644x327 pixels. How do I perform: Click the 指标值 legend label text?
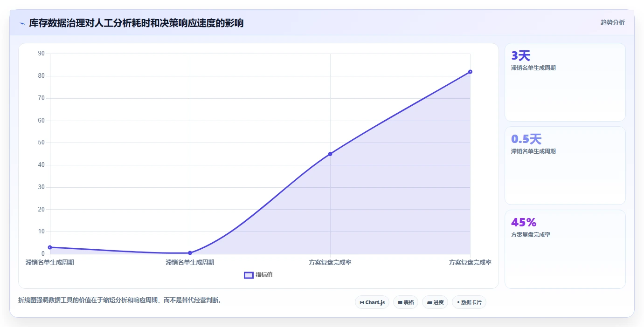[264, 275]
